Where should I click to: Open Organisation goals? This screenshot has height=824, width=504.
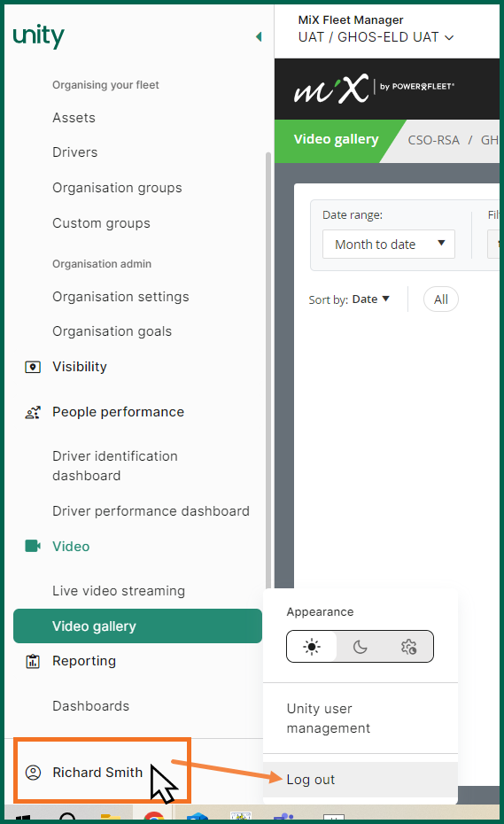click(112, 331)
